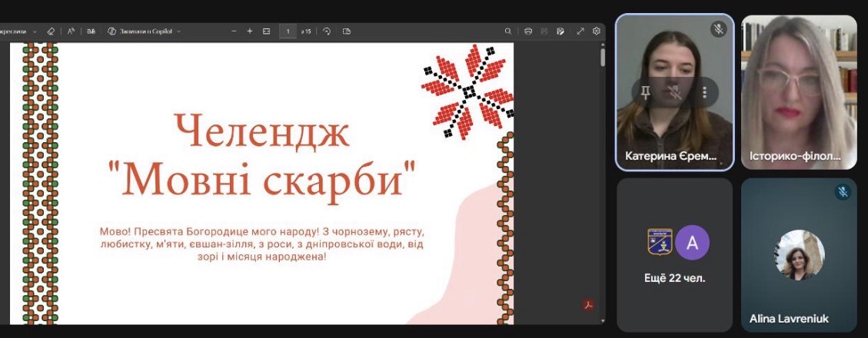Click the Adobe Acrobat icon on slide

click(x=588, y=305)
